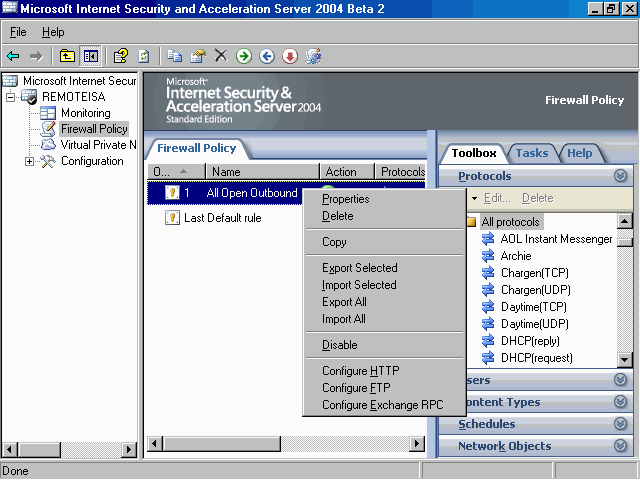This screenshot has height=480, width=640.
Task: Switch to the Tasks tab
Action: pyautogui.click(x=531, y=153)
